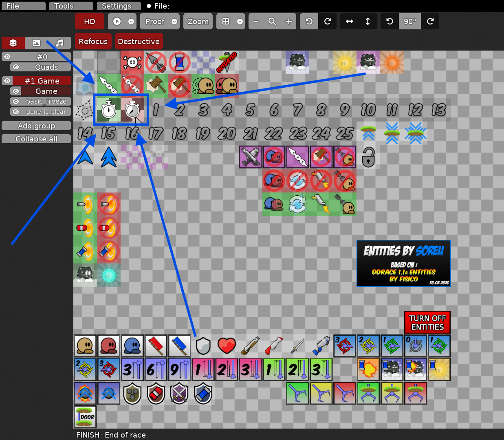Click the Zoom button in toolbar

[x=198, y=21]
